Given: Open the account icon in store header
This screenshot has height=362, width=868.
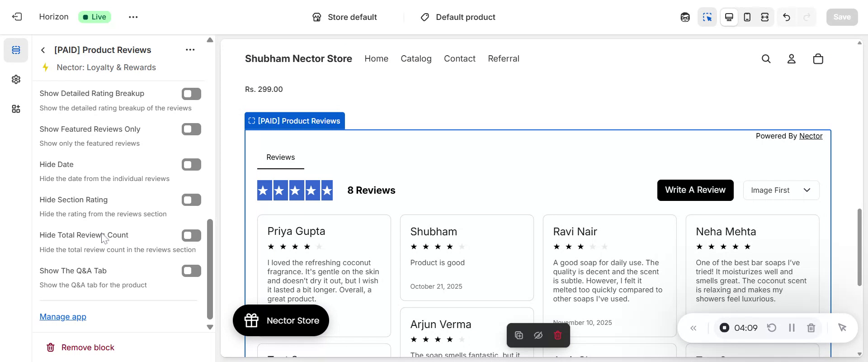Looking at the screenshot, I should pyautogui.click(x=792, y=59).
